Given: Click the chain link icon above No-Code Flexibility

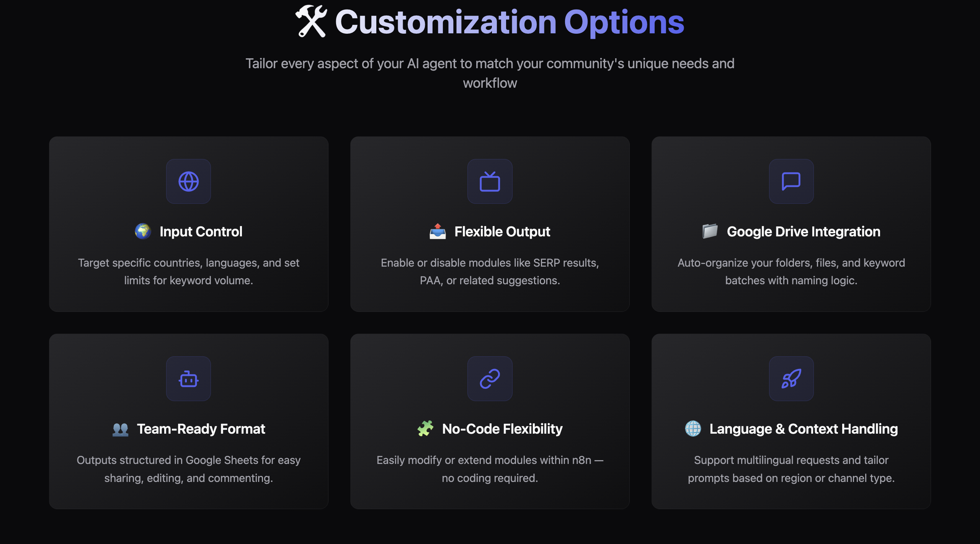Looking at the screenshot, I should click(x=490, y=379).
